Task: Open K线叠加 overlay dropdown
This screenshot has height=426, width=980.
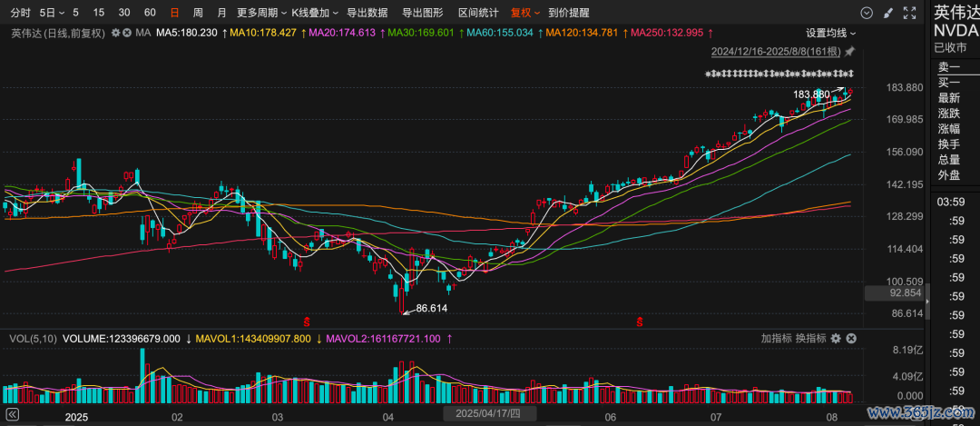Action: [x=315, y=13]
